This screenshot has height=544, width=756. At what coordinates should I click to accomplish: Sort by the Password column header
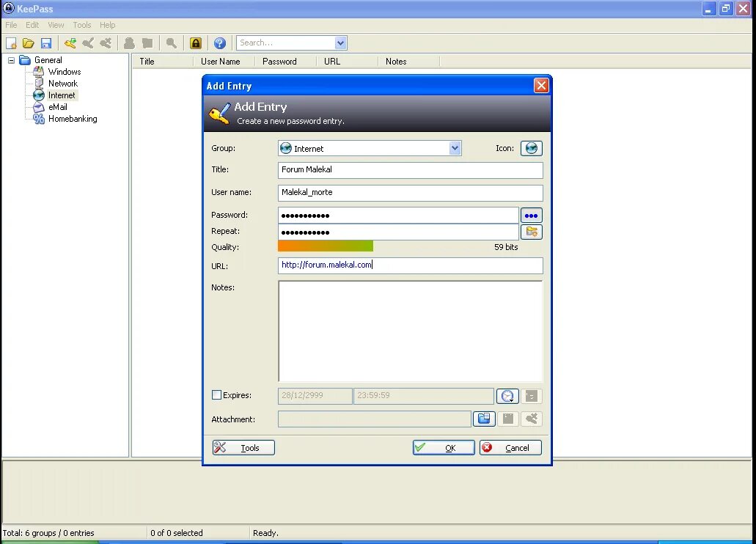coord(285,62)
